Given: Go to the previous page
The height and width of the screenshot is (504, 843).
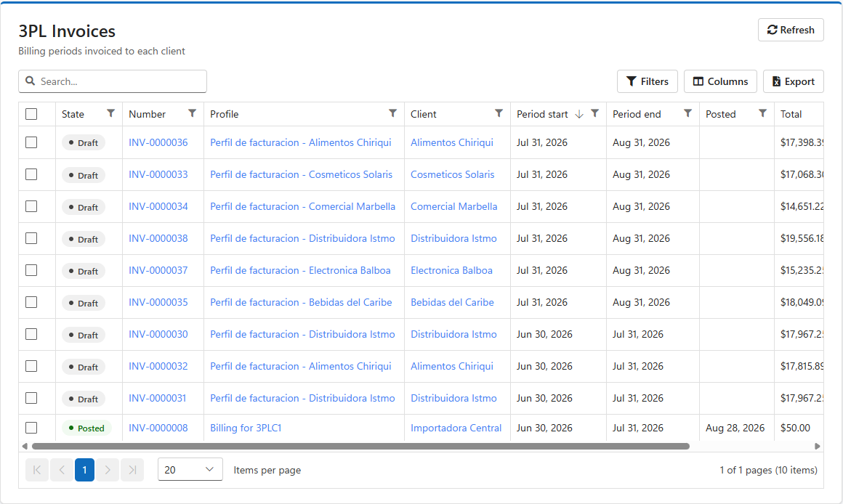Looking at the screenshot, I should 62,470.
